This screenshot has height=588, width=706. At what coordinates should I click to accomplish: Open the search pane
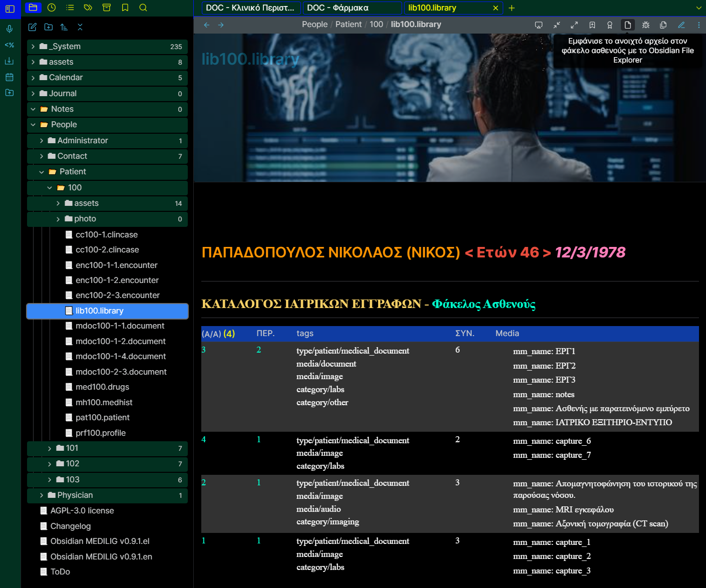143,8
